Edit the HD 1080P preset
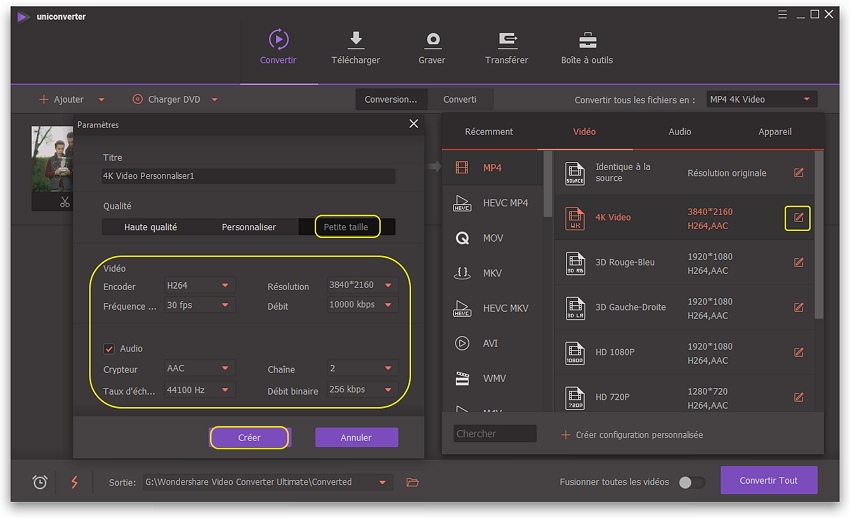 coord(799,353)
